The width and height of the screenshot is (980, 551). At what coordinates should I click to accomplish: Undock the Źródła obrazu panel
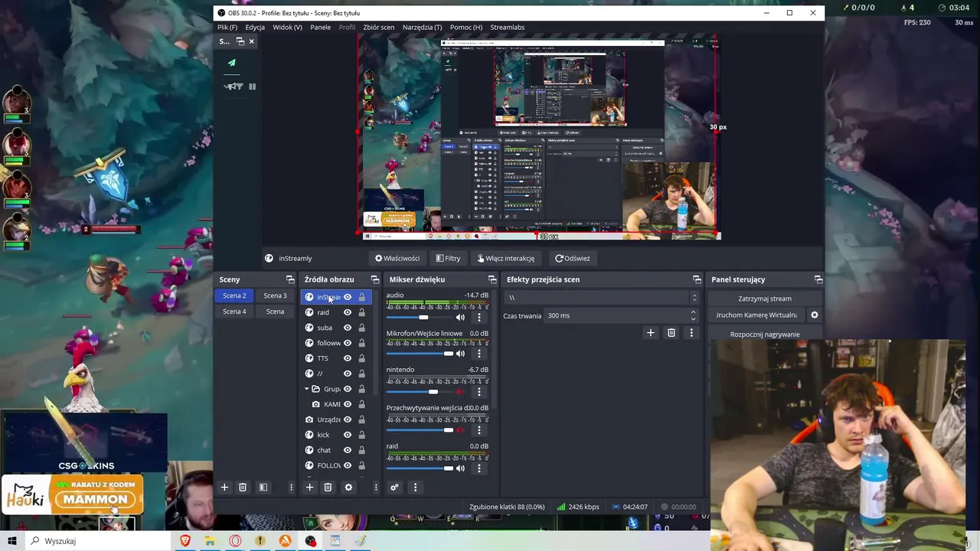pyautogui.click(x=375, y=279)
